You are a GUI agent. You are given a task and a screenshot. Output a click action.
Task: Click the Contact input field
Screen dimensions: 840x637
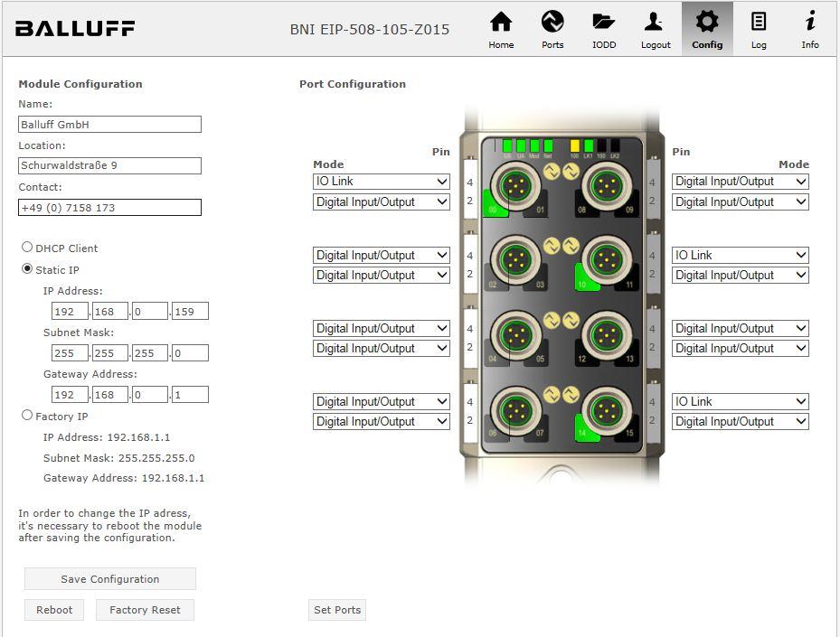[109, 207]
